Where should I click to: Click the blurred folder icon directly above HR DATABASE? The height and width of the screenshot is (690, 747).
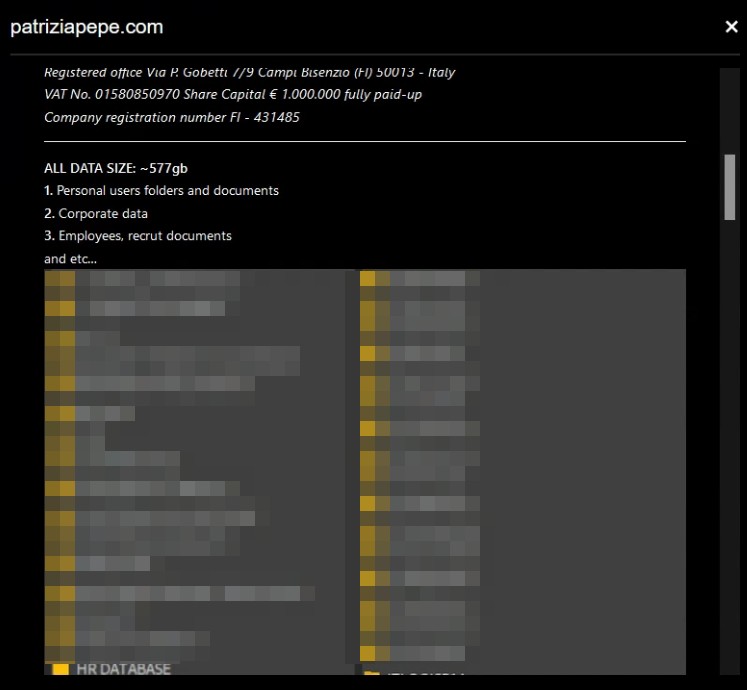click(x=60, y=639)
